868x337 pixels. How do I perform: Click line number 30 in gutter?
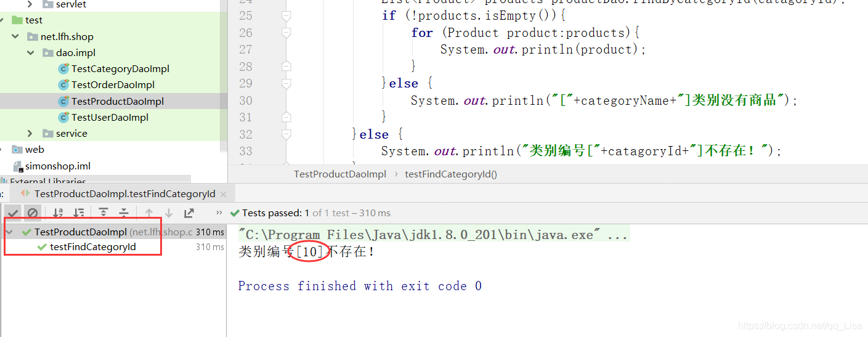click(245, 100)
